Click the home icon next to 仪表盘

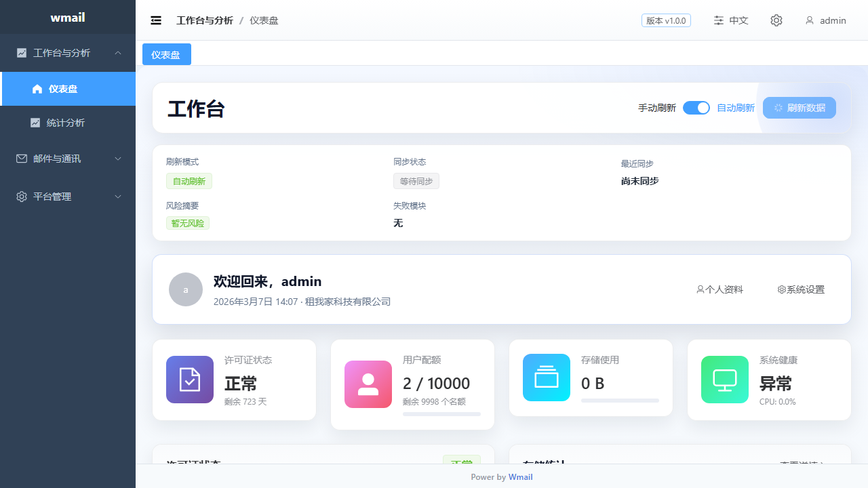(x=37, y=89)
